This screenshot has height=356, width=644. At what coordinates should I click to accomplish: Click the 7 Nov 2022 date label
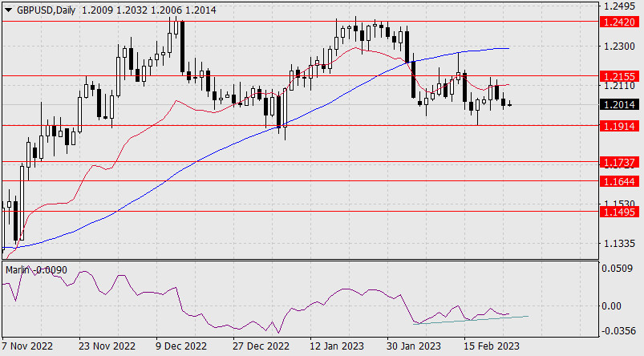click(27, 346)
